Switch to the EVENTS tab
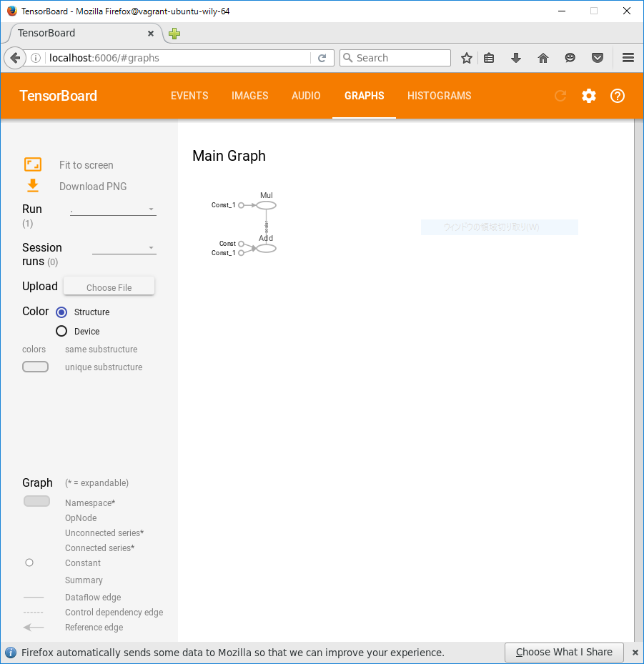The width and height of the screenshot is (644, 664). coord(189,96)
